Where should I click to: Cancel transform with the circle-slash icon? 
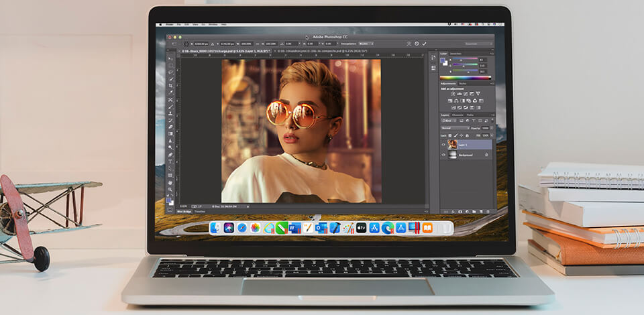(x=416, y=44)
